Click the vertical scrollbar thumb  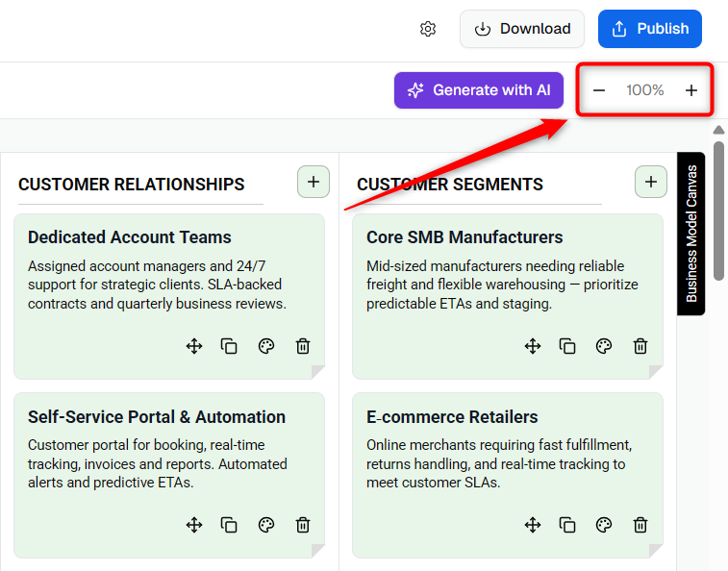(718, 211)
